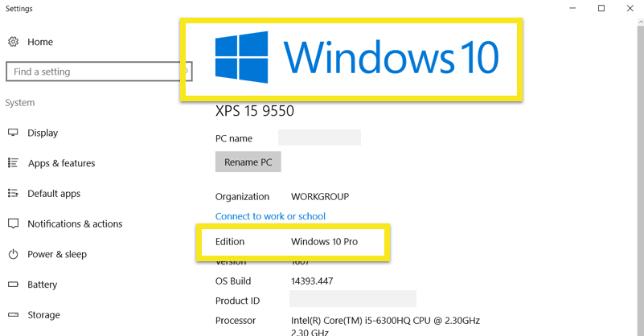The image size is (644, 336).
Task: Click the Default apps icon
Action: click(13, 193)
